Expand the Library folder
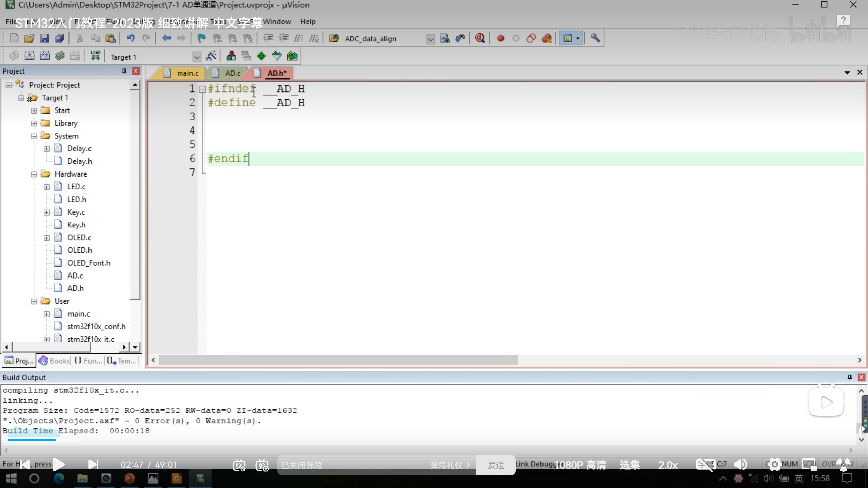This screenshot has height=488, width=868. pos(34,123)
